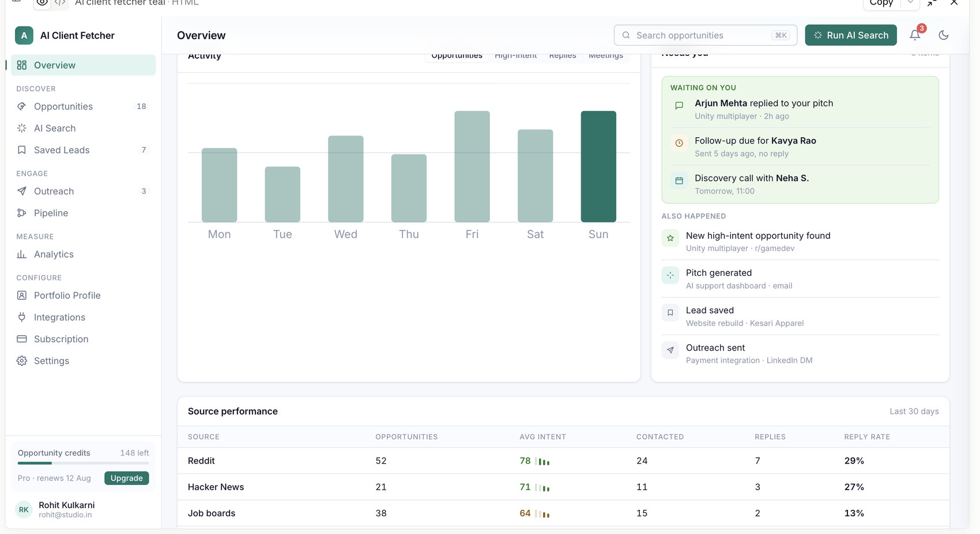Click the Wed bar in Activity chart

tap(346, 179)
